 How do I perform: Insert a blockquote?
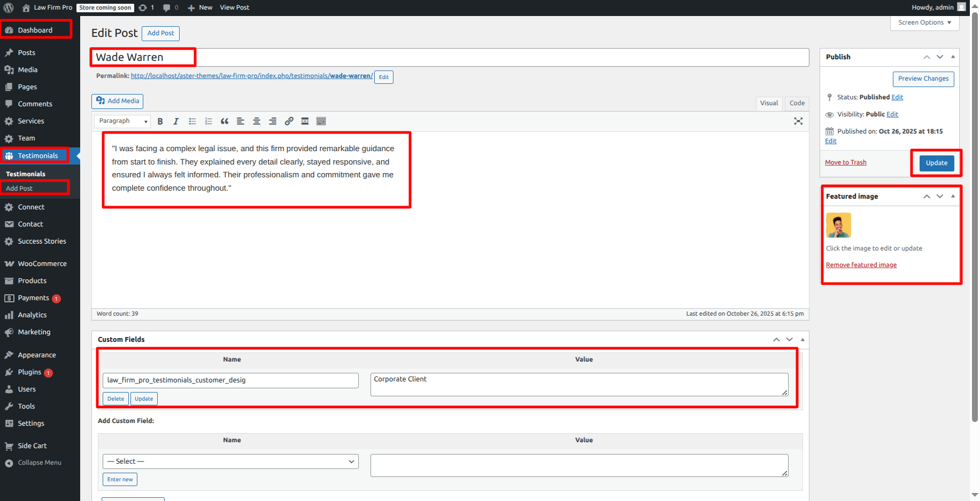pos(225,121)
